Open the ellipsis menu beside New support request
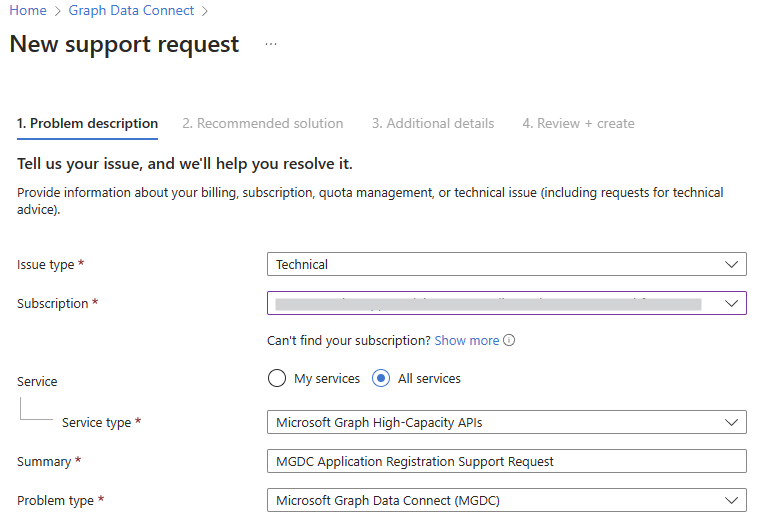 pos(271,44)
